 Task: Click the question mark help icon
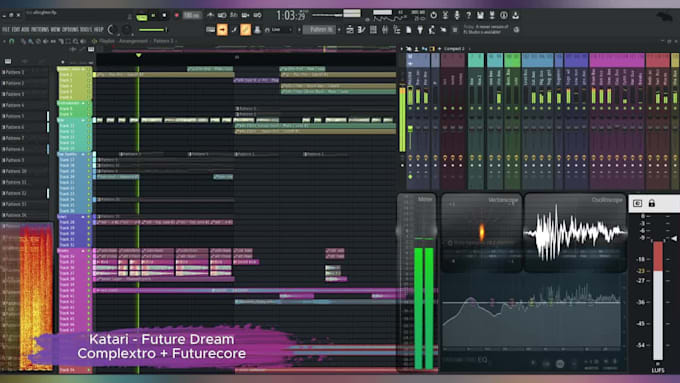coord(468,15)
